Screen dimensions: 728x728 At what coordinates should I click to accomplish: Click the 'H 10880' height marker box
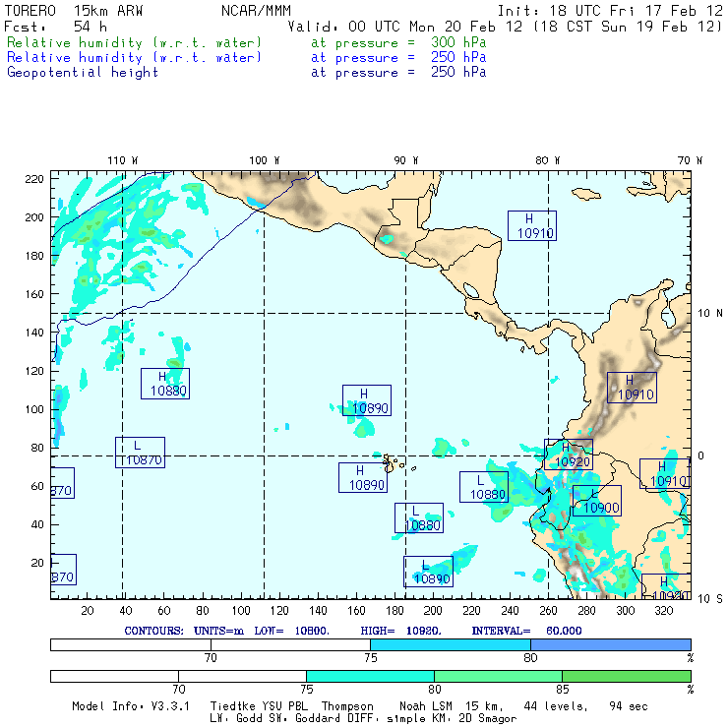(x=165, y=384)
